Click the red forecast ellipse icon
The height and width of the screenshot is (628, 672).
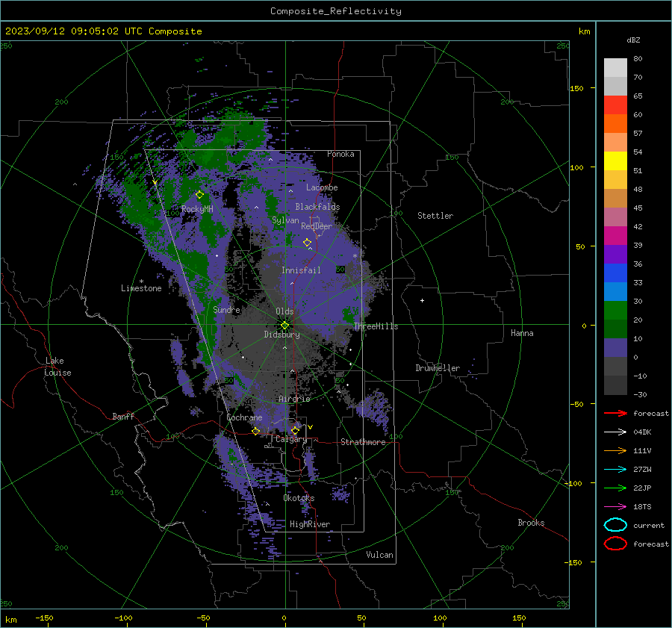point(615,544)
